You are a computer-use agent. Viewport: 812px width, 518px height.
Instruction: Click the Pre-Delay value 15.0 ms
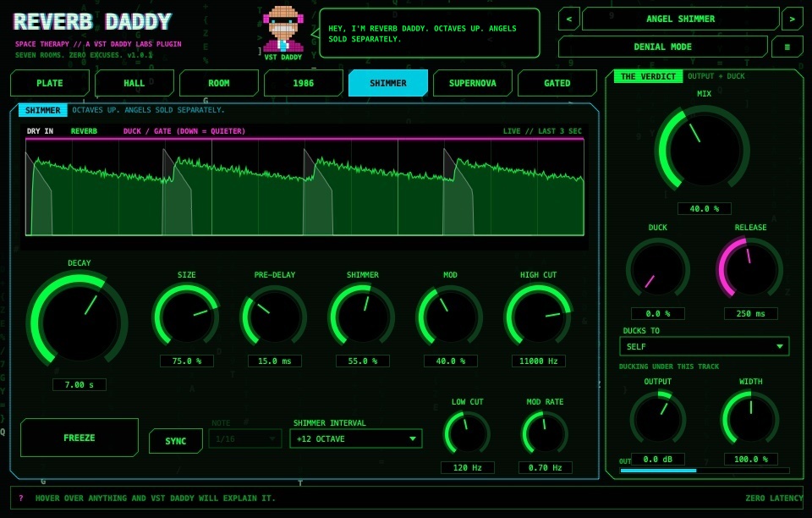tap(274, 361)
